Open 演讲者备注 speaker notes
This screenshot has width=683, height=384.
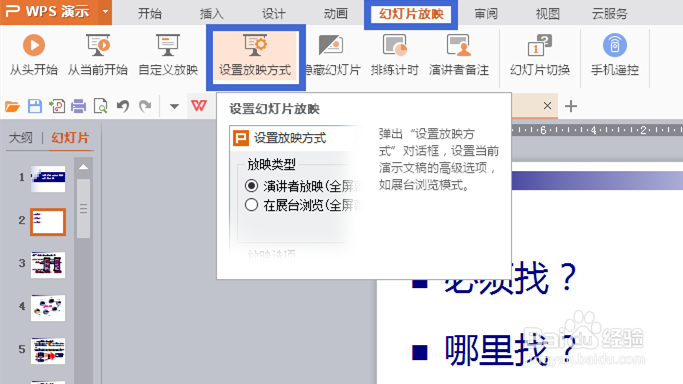click(x=459, y=55)
